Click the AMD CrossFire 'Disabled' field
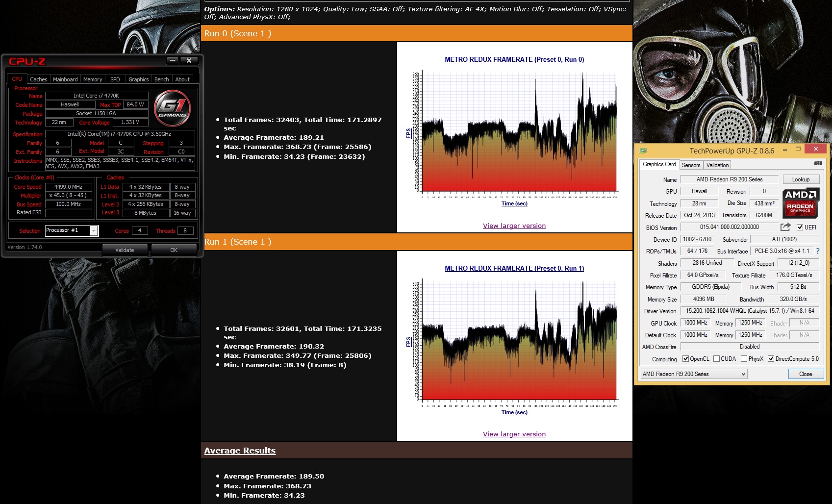This screenshot has width=832, height=504. pyautogui.click(x=750, y=347)
